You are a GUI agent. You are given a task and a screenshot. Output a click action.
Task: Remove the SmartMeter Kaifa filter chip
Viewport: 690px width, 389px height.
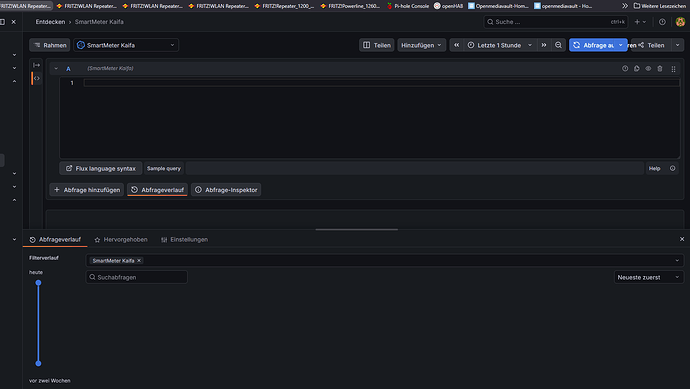(x=139, y=261)
